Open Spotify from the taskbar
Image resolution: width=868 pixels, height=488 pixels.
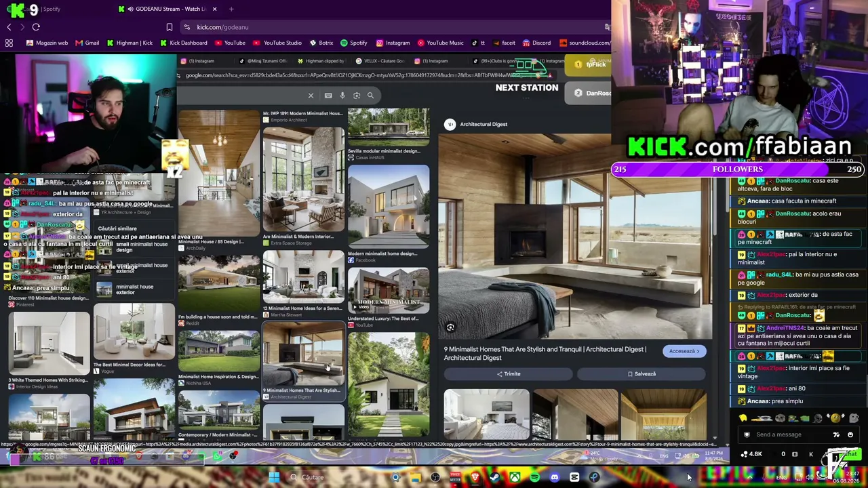point(535,478)
